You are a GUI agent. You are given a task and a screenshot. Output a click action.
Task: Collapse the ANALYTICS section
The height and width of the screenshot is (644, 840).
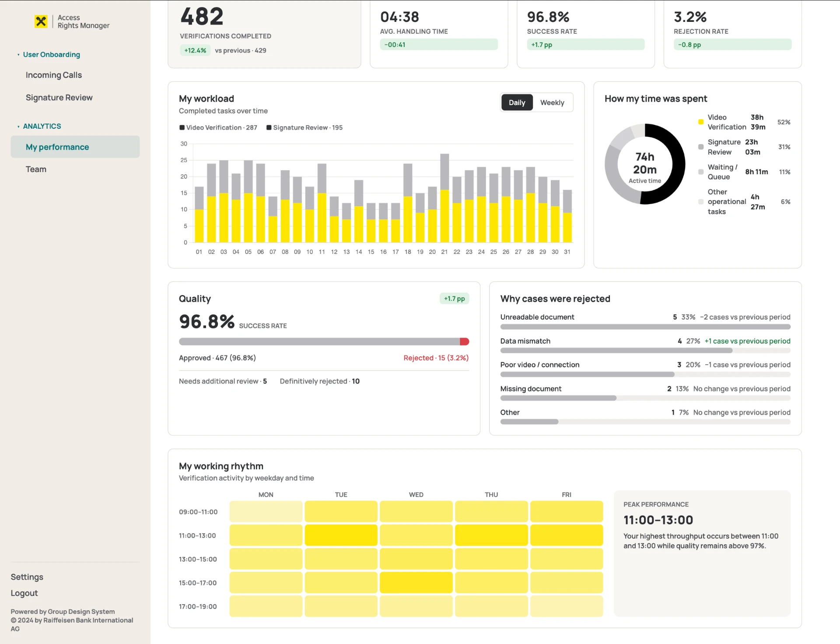click(x=39, y=126)
